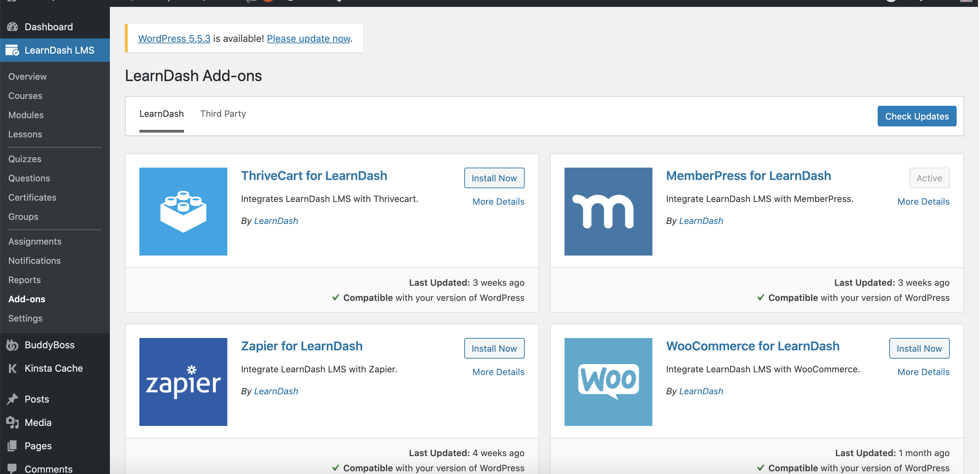Install WooCommerce for LearnDash now

pyautogui.click(x=919, y=349)
